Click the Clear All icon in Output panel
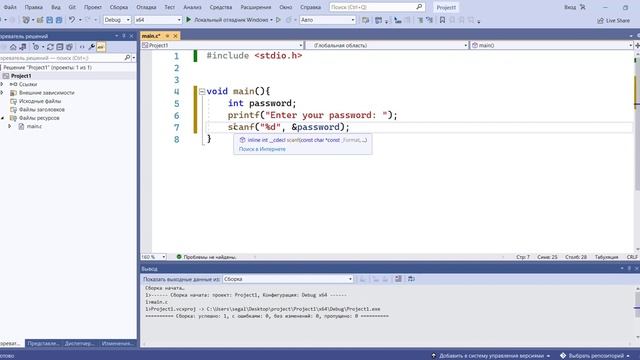Viewport: 640px width, 360px height. [x=398, y=279]
